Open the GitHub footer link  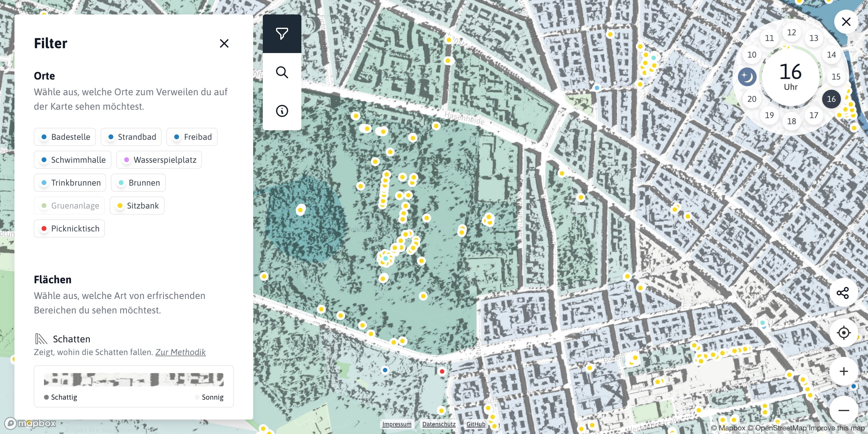[476, 424]
